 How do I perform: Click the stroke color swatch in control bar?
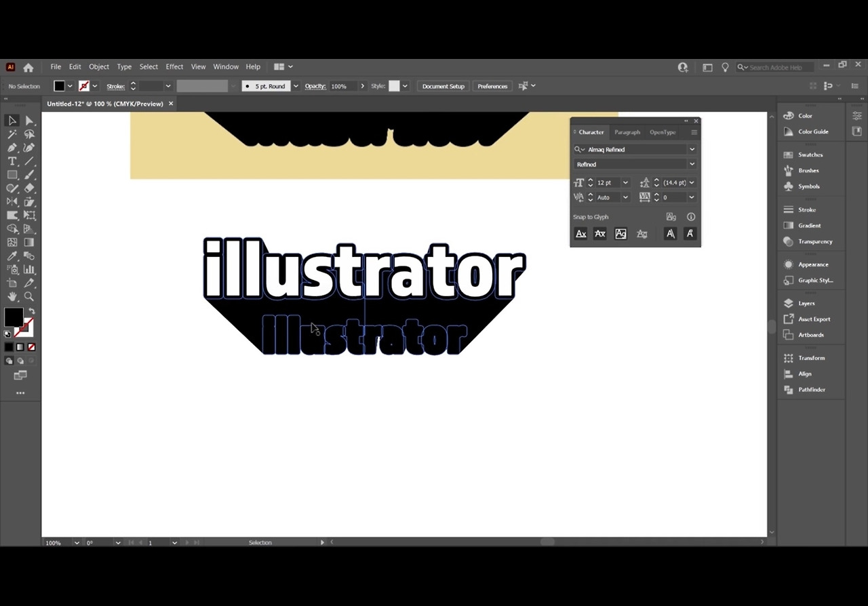pyautogui.click(x=83, y=86)
